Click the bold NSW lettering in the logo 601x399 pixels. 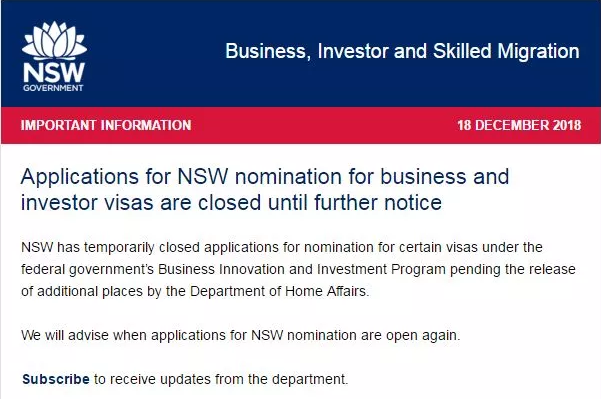54,72
